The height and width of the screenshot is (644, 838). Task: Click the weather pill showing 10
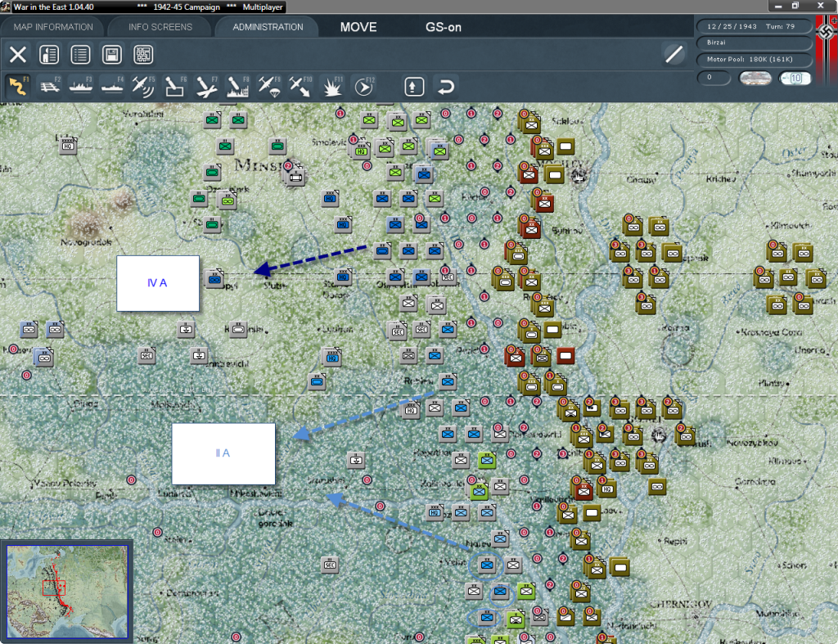pyautogui.click(x=795, y=78)
